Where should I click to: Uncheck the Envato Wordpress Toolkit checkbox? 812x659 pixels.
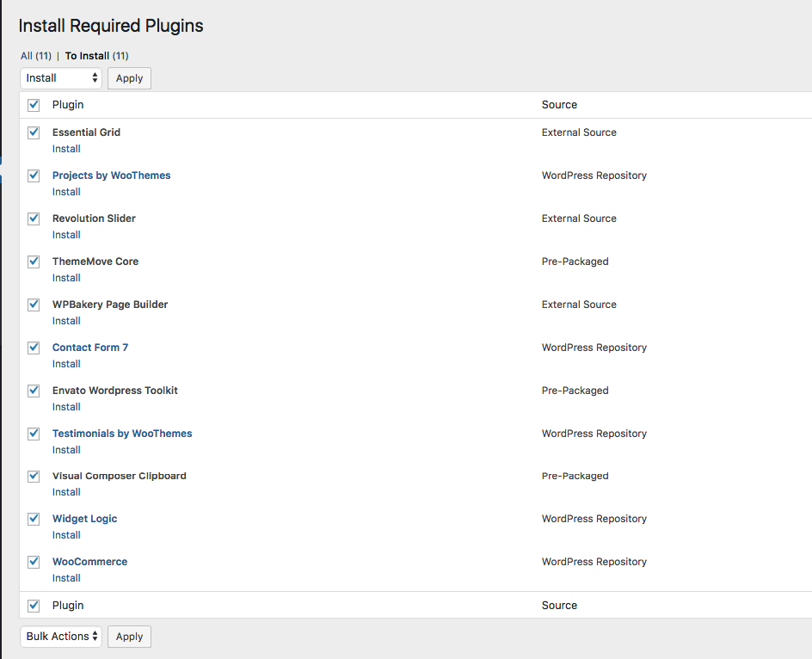pos(34,391)
